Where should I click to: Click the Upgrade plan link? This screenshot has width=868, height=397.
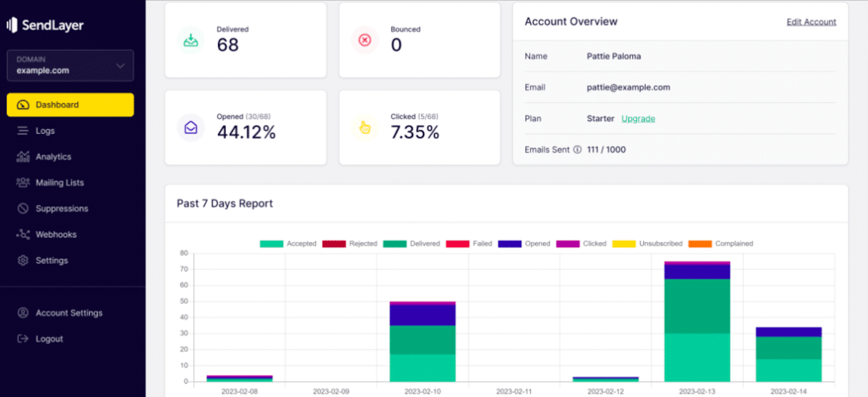[638, 118]
